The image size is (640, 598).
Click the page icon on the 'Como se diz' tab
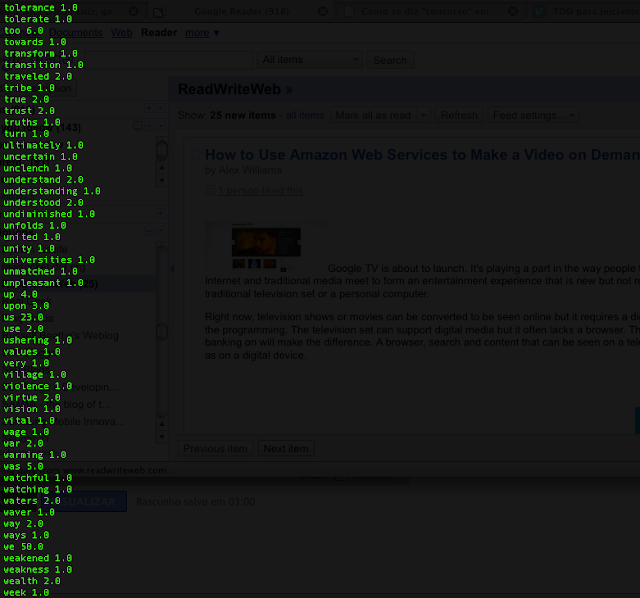click(349, 11)
